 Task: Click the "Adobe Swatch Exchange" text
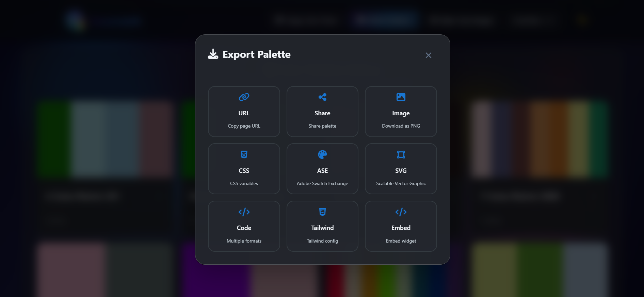click(322, 183)
